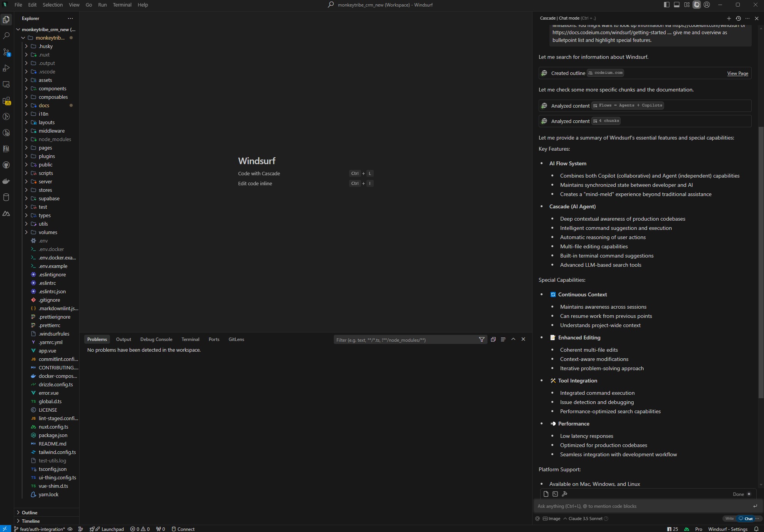Toggle Cascade panel with Windsurf icon
This screenshot has height=532, width=764.
pyautogui.click(x=697, y=5)
